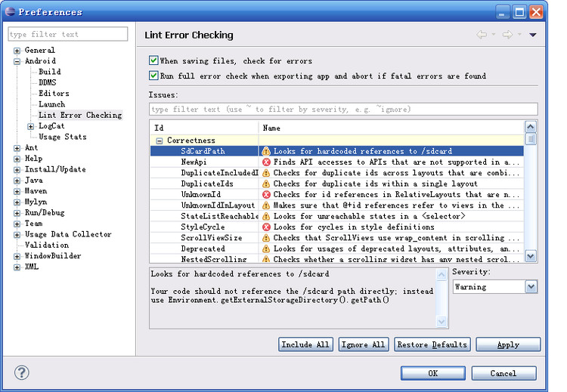Image resolution: width=567 pixels, height=392 pixels.
Task: Sort issues by Name column header
Action: (x=392, y=128)
